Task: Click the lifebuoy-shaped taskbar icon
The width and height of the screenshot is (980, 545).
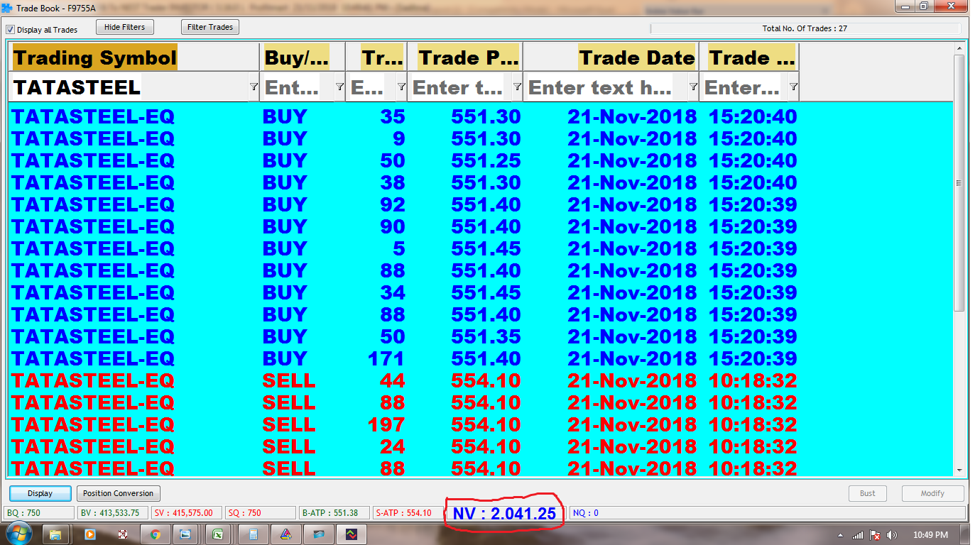Action: tap(122, 534)
